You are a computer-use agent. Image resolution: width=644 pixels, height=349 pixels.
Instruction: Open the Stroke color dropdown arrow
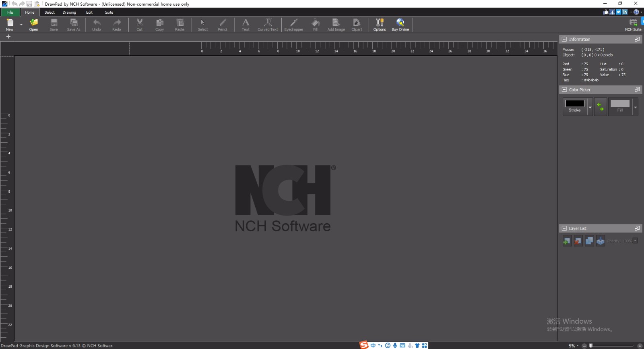590,107
